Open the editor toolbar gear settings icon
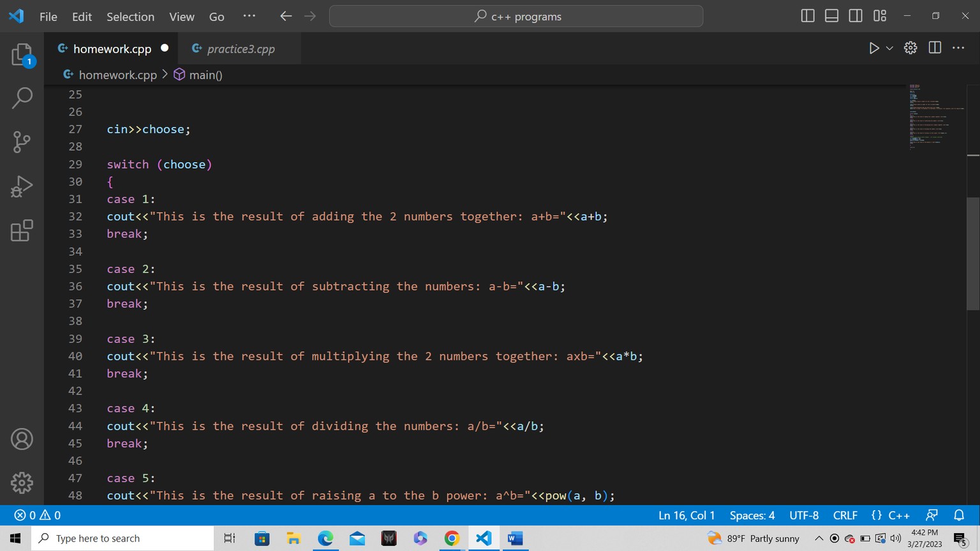 (x=910, y=48)
